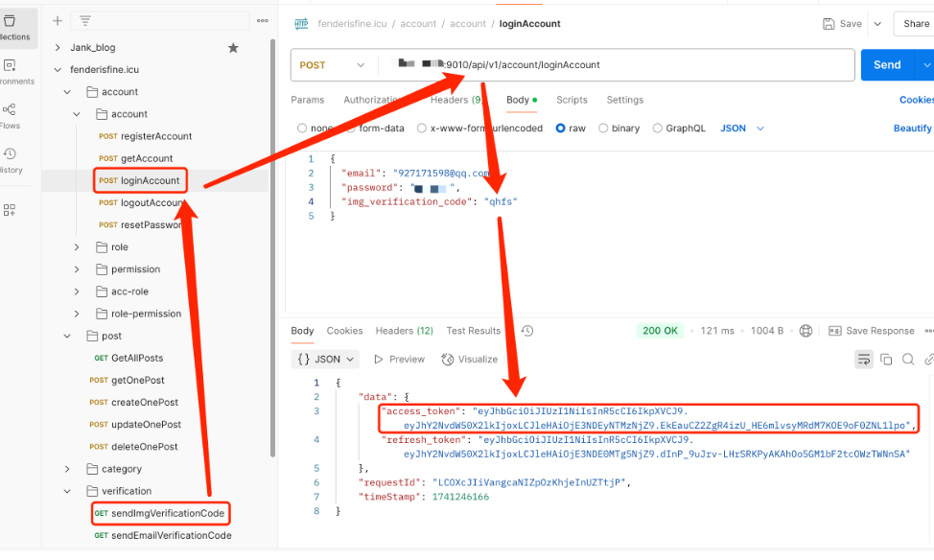This screenshot has width=934, height=560.
Task: Select the form-data body type radio
Action: (x=350, y=128)
